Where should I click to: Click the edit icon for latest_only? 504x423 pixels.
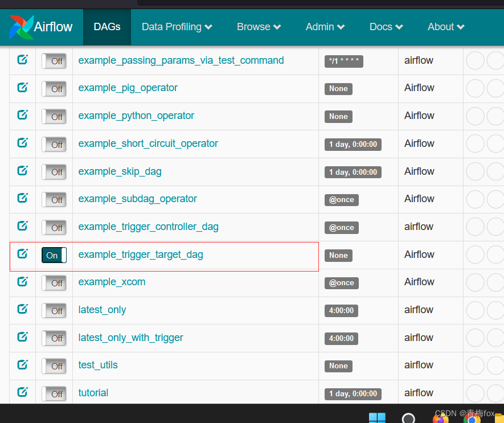tap(23, 309)
